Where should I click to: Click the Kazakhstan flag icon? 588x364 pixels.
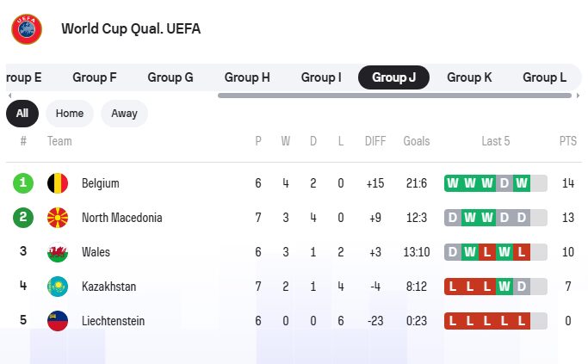tap(58, 287)
